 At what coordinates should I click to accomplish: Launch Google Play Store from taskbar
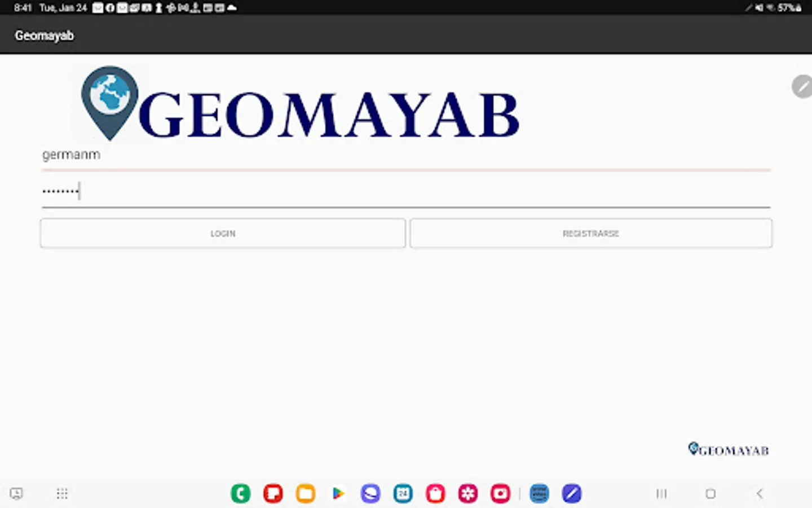(338, 494)
